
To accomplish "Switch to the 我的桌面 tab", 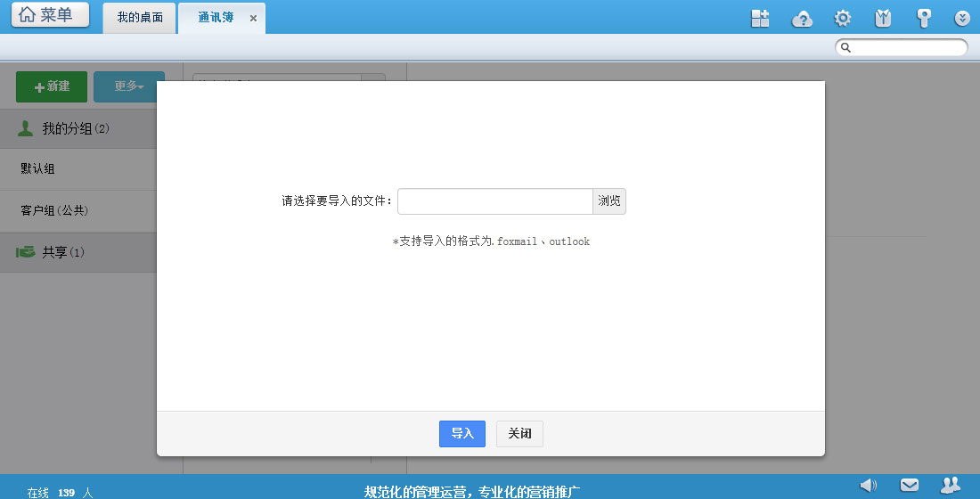I will (140, 18).
